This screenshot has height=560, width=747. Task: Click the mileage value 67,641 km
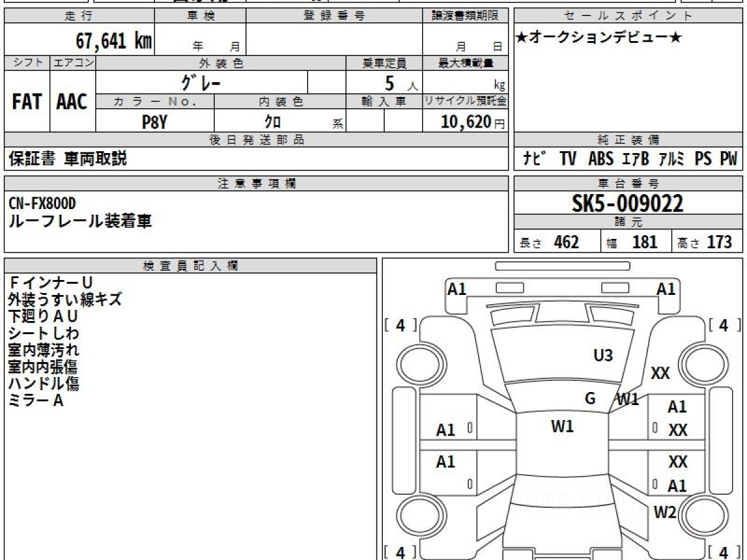(114, 41)
